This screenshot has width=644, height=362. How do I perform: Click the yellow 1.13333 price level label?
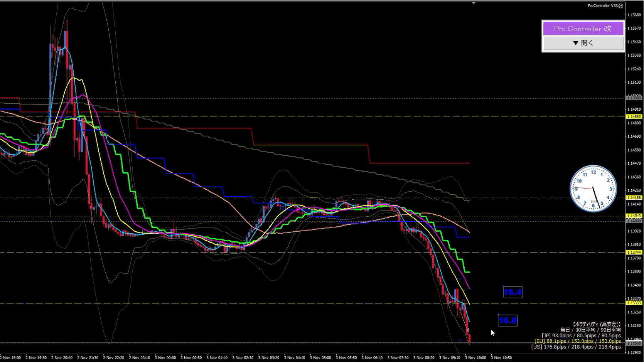[x=634, y=303]
